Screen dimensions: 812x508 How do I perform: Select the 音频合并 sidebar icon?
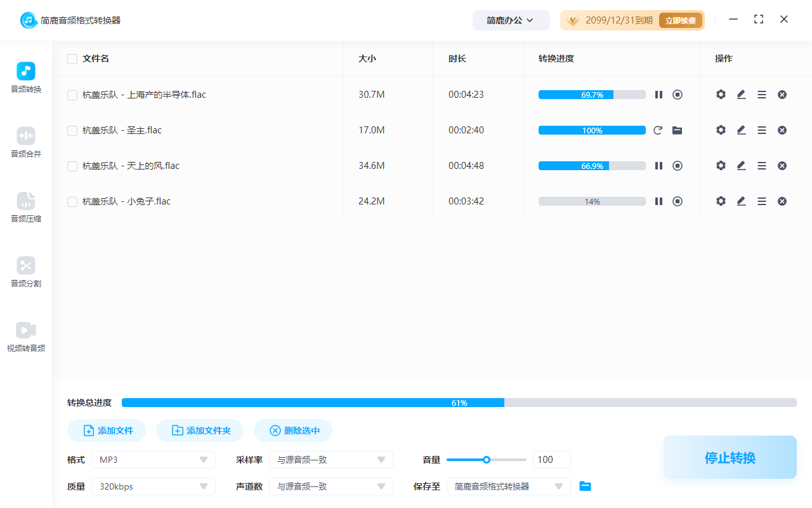pyautogui.click(x=25, y=141)
